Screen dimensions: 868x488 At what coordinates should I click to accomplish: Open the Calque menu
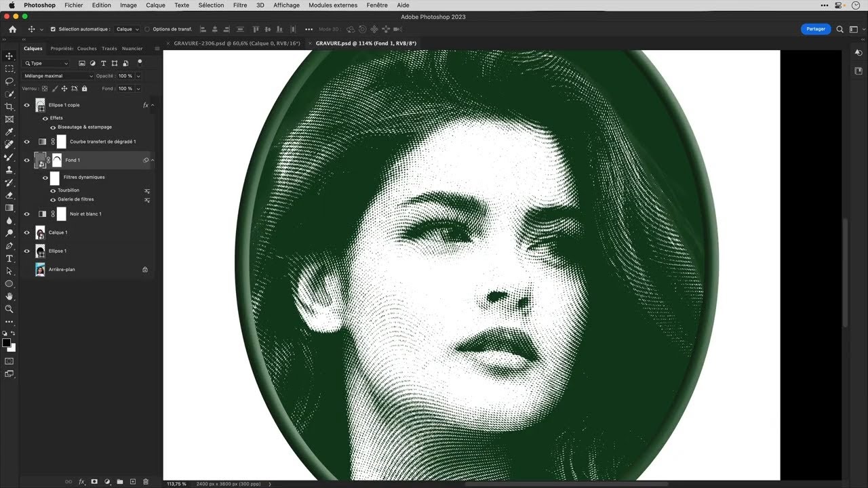point(155,5)
